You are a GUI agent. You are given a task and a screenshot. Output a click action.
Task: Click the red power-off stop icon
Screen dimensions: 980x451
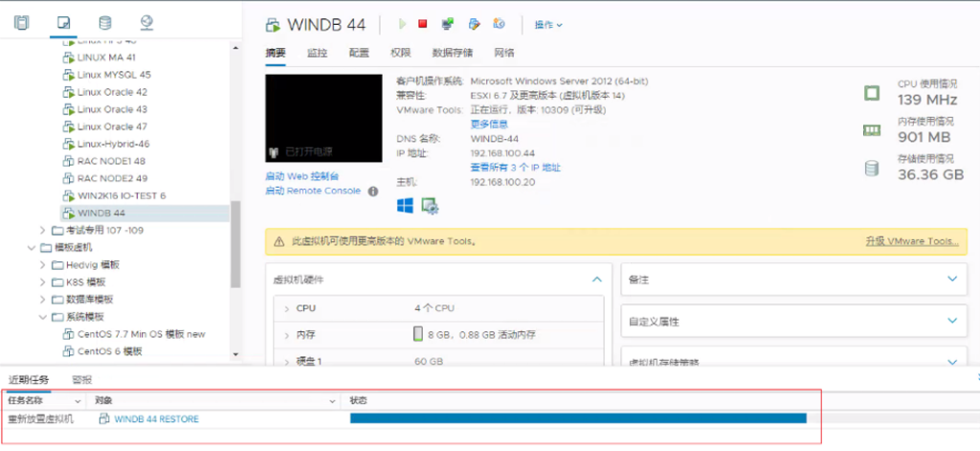422,24
